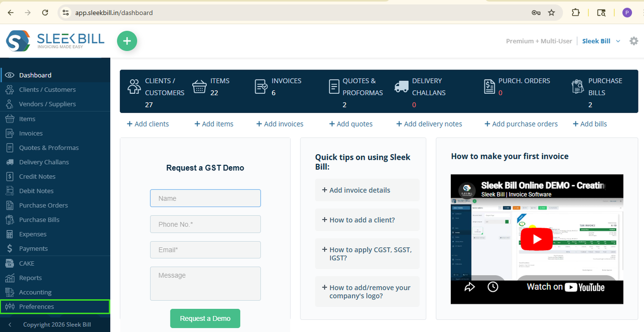Click the Items basket icon in stats bar
Screen dimensions: 644x332
point(200,87)
